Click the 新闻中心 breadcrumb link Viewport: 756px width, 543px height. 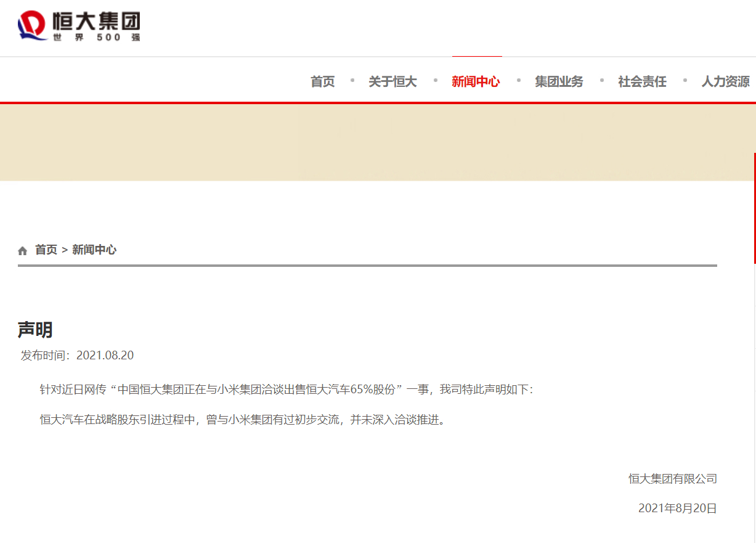(x=94, y=250)
